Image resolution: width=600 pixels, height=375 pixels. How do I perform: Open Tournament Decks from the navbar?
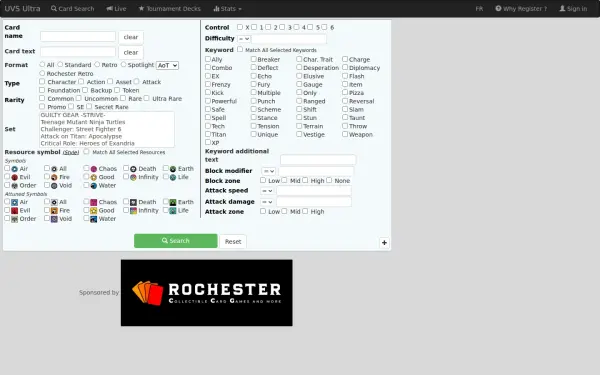[170, 8]
